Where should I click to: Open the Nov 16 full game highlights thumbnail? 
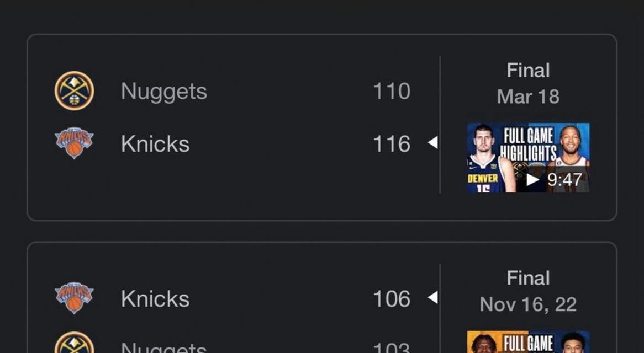[528, 342]
